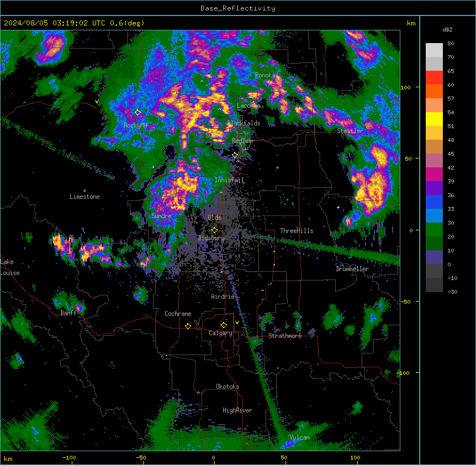Click the Stettler town label
This screenshot has height=465, width=476.
click(350, 131)
